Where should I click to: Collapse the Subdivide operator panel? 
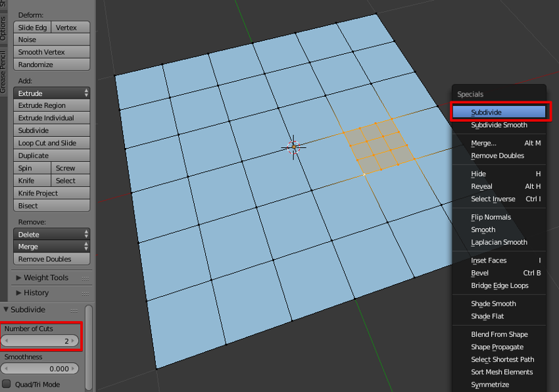click(6, 309)
